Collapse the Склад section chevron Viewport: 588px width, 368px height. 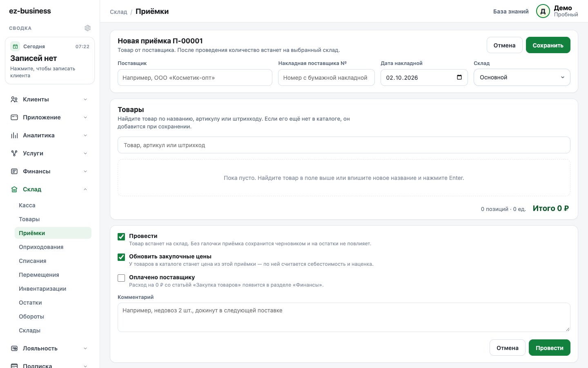pyautogui.click(x=85, y=189)
